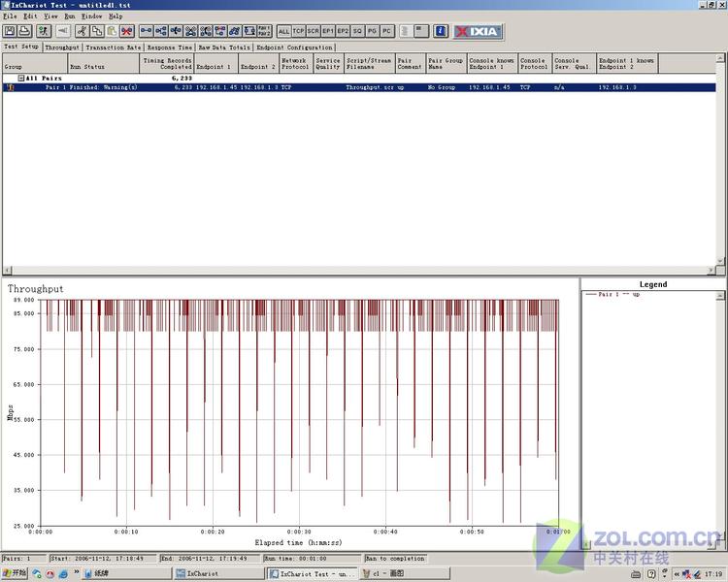
Task: Click the Group column header
Action: pos(35,64)
